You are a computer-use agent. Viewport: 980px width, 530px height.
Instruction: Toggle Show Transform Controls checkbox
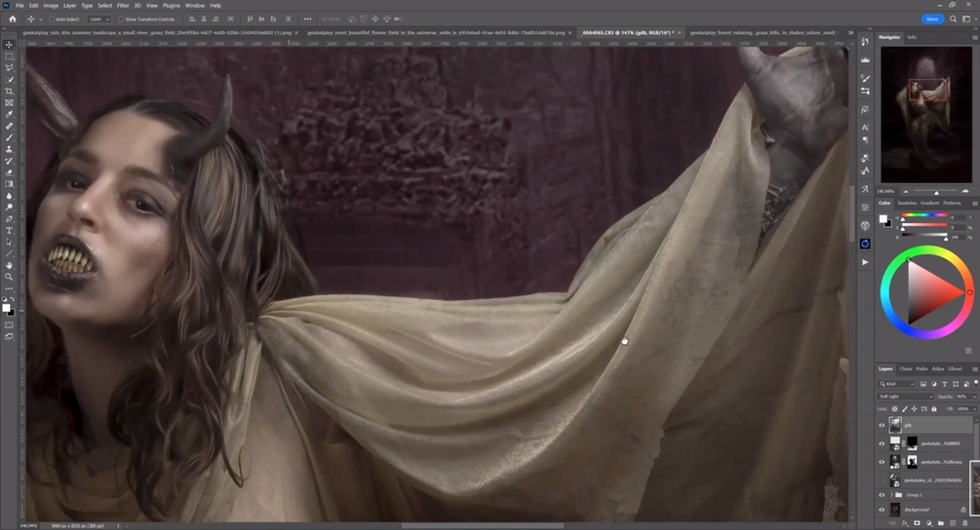click(x=121, y=19)
